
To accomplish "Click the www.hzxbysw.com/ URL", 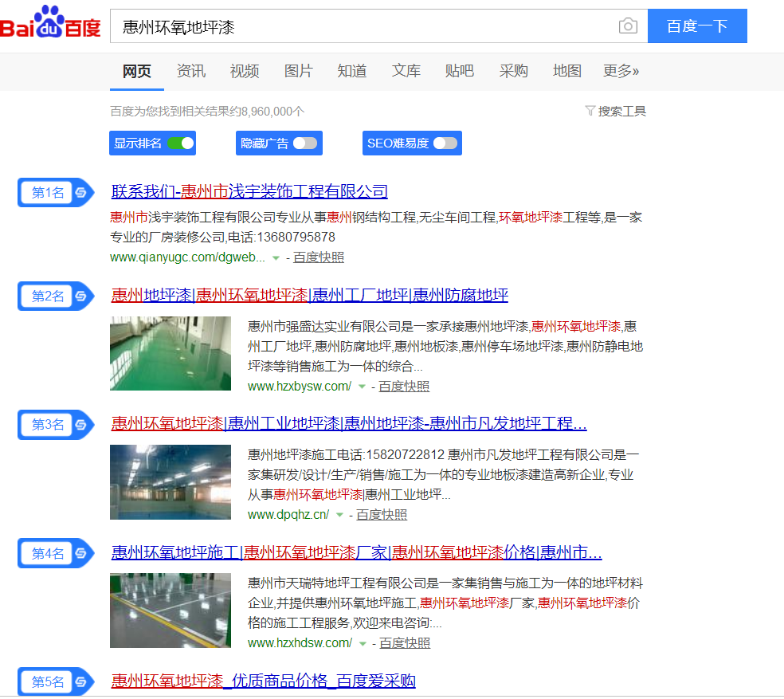I will pyautogui.click(x=300, y=387).
